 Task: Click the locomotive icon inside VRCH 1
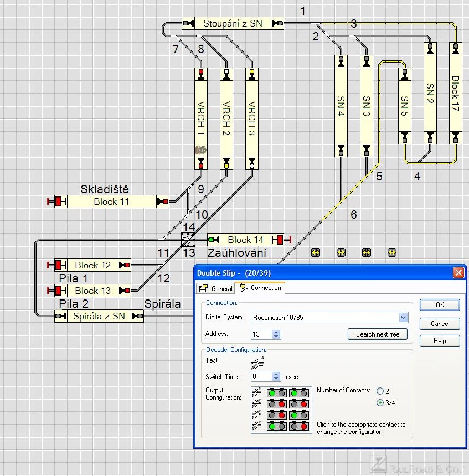tap(200, 149)
